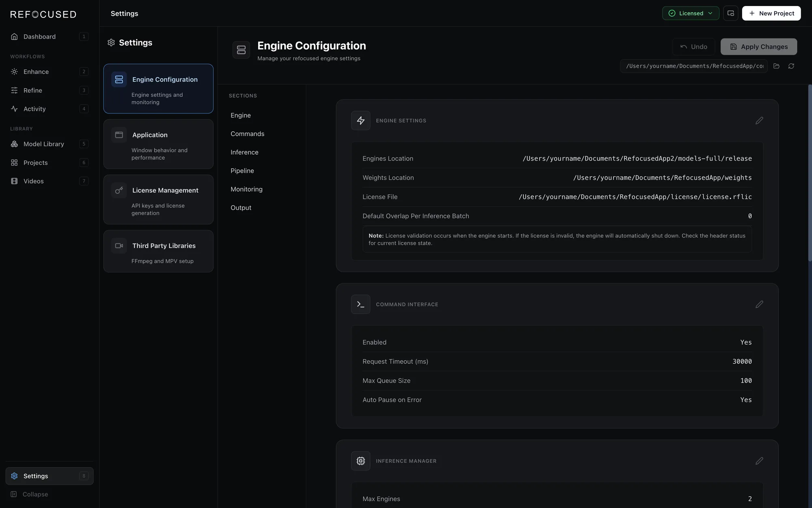Edit Inference Manager with the pencil icon

[x=759, y=461]
